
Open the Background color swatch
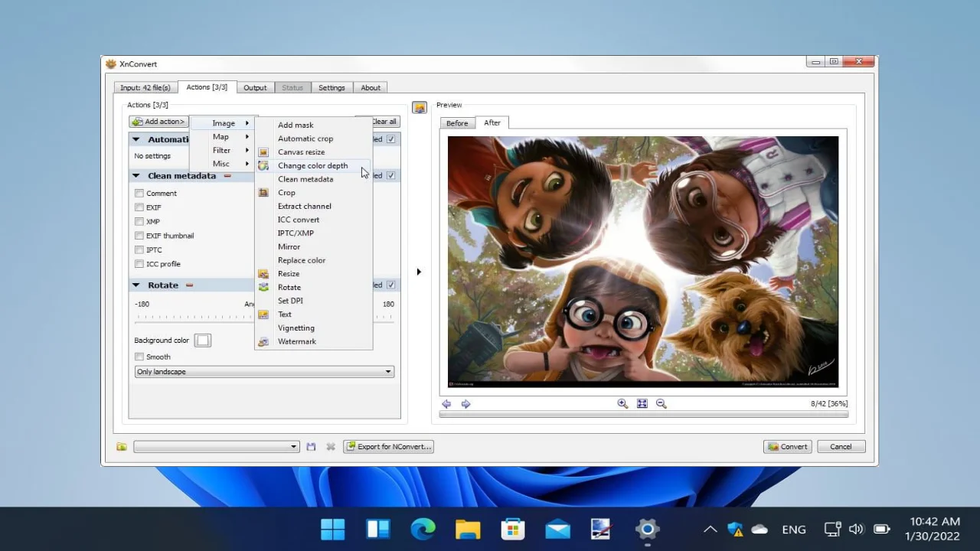point(202,341)
